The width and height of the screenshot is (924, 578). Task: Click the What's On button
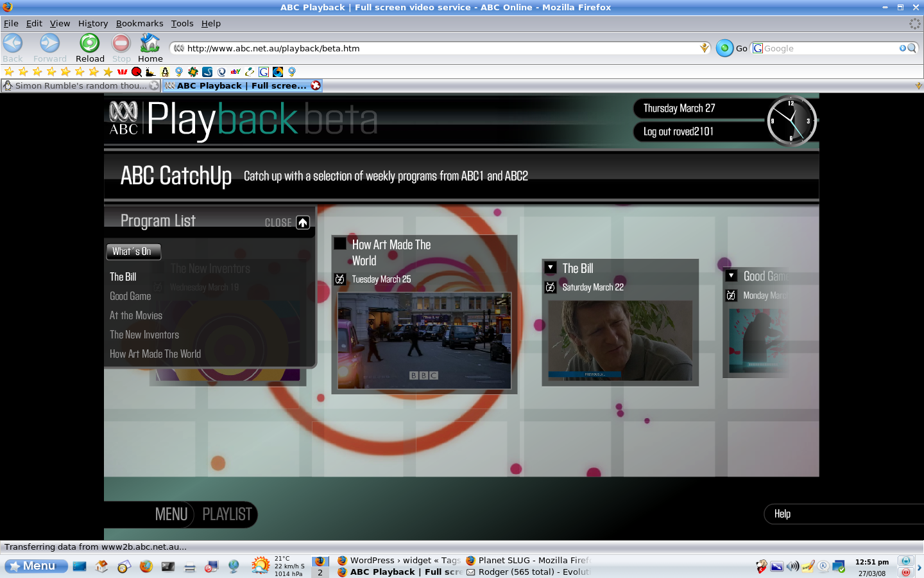coord(133,252)
